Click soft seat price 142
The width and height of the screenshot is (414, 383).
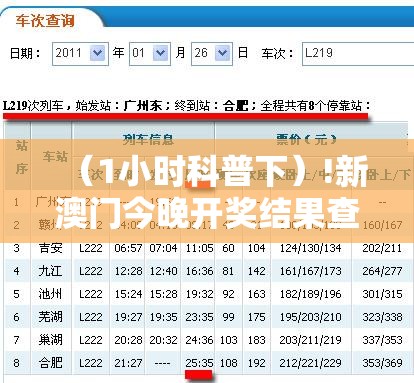(x=256, y=271)
